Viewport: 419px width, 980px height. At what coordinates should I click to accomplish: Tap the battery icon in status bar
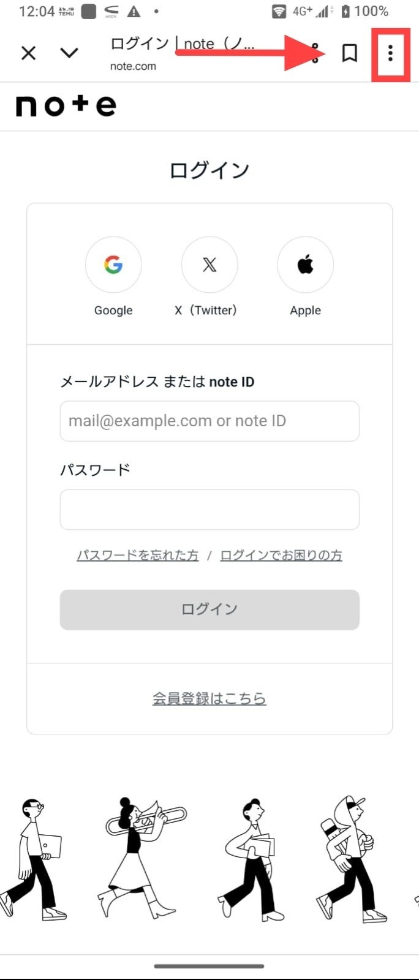coord(345,11)
